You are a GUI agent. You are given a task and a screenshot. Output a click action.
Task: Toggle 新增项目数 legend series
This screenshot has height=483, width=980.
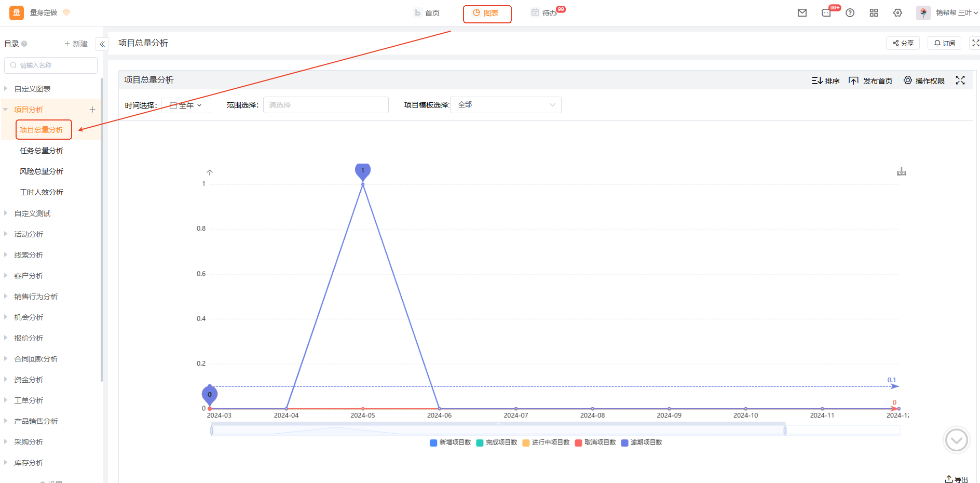click(450, 442)
